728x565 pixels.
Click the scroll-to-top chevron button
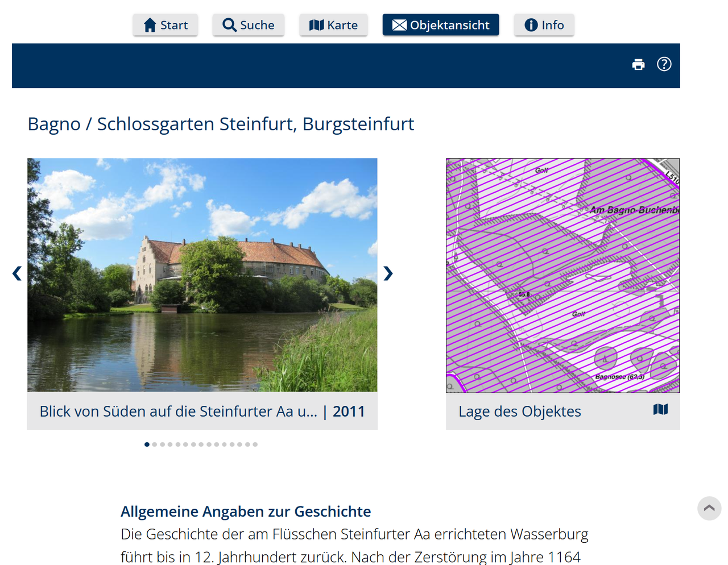(709, 508)
